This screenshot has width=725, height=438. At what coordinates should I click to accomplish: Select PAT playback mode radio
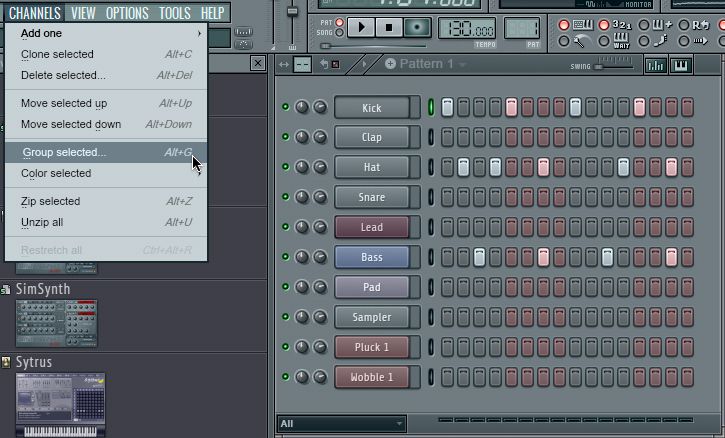(339, 22)
